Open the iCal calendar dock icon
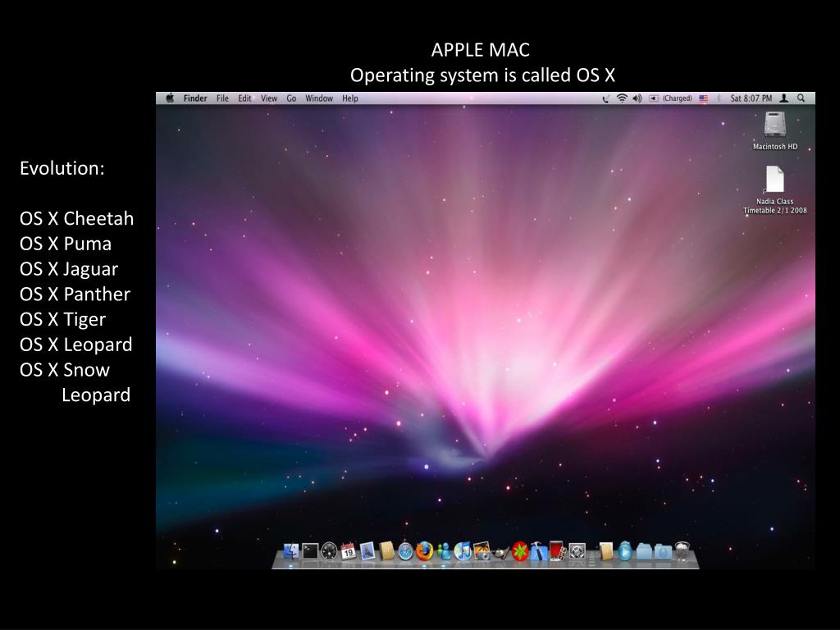Image resolution: width=840 pixels, height=630 pixels. (x=348, y=550)
